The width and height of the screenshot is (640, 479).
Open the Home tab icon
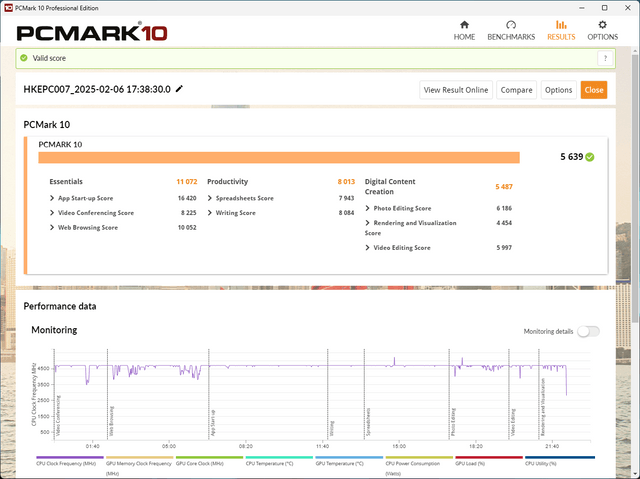click(x=464, y=25)
